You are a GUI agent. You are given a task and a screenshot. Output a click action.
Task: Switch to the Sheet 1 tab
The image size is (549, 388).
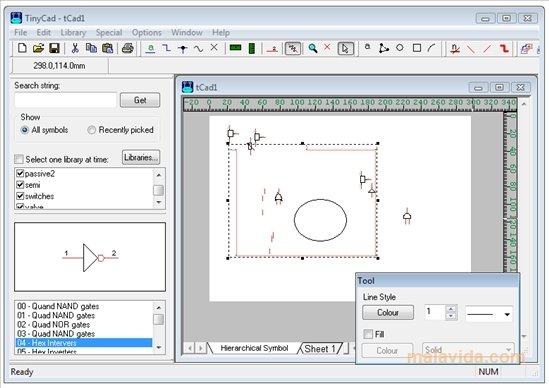[320, 348]
